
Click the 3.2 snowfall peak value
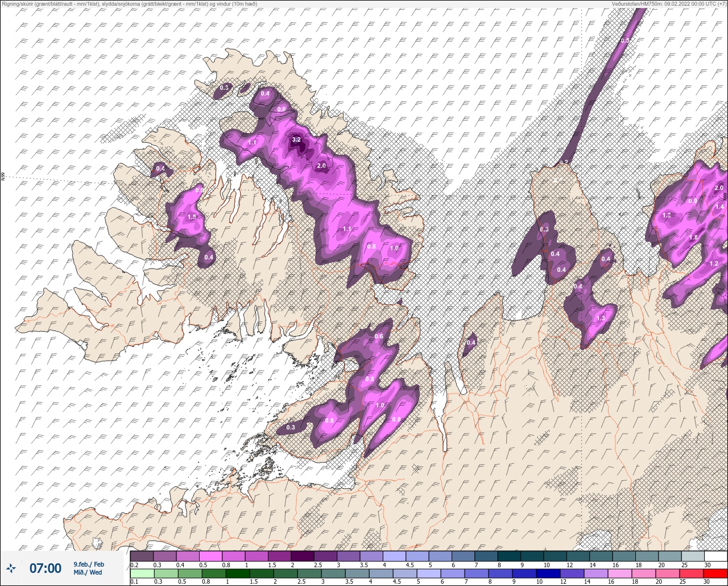[x=296, y=139]
